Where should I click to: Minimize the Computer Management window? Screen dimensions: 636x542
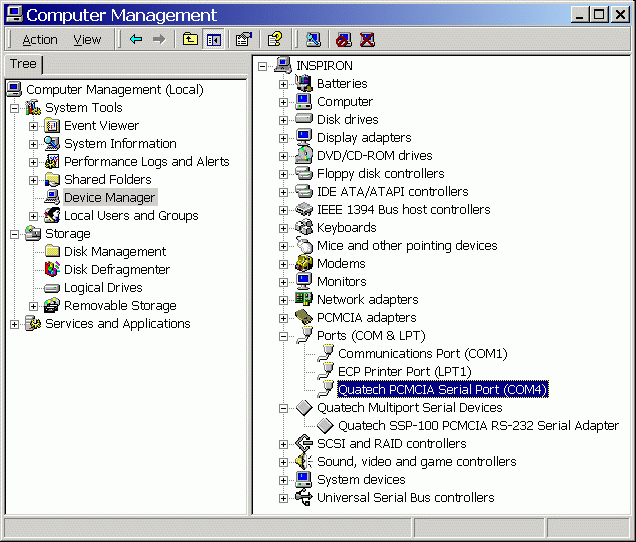coord(580,15)
